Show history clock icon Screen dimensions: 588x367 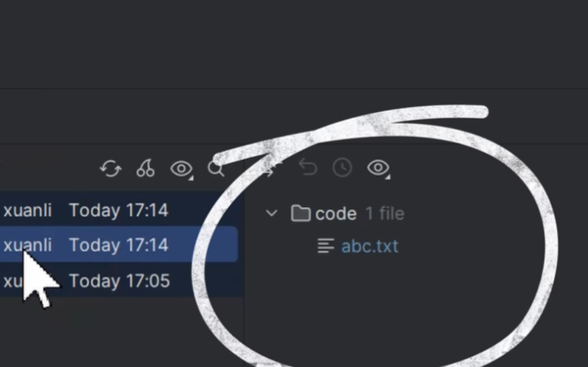pyautogui.click(x=343, y=167)
